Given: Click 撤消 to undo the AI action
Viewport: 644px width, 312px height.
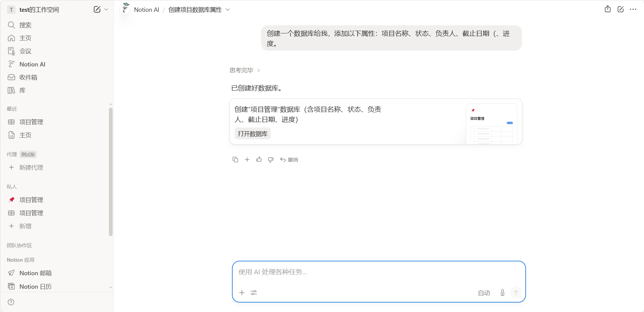Looking at the screenshot, I should click(x=289, y=160).
